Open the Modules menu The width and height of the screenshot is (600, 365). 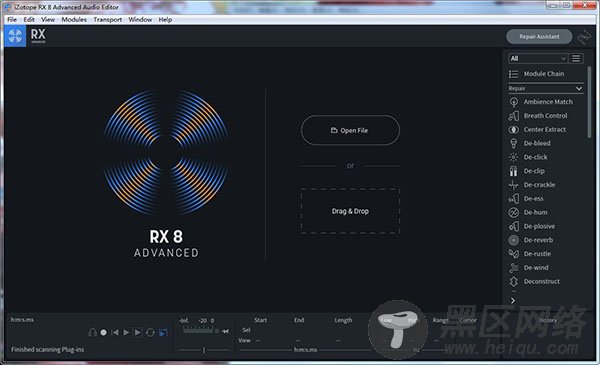pos(74,20)
